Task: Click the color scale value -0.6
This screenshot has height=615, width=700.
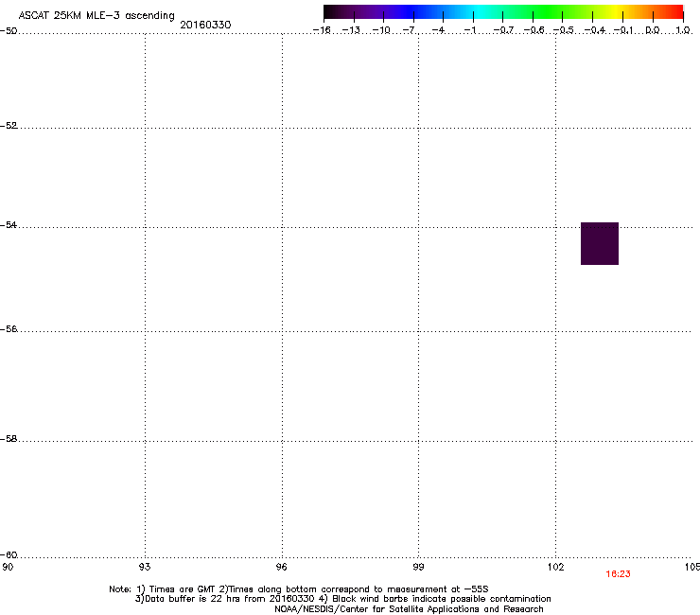Action: [534, 30]
